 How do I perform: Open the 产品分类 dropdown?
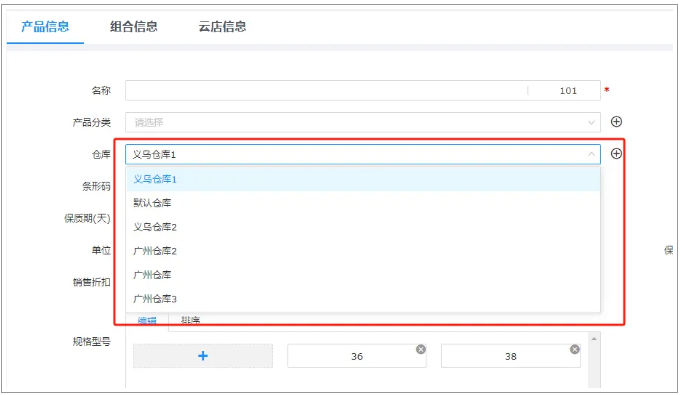click(x=363, y=122)
